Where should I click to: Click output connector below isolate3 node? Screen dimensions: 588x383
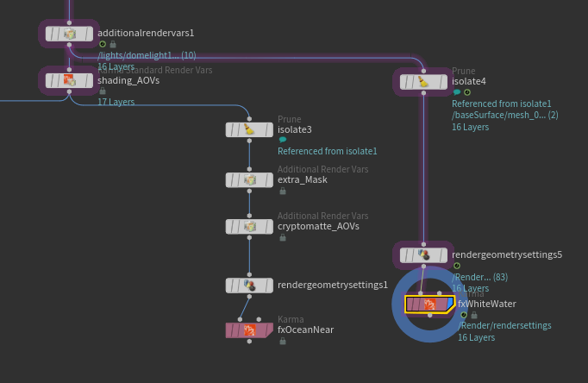coord(249,141)
